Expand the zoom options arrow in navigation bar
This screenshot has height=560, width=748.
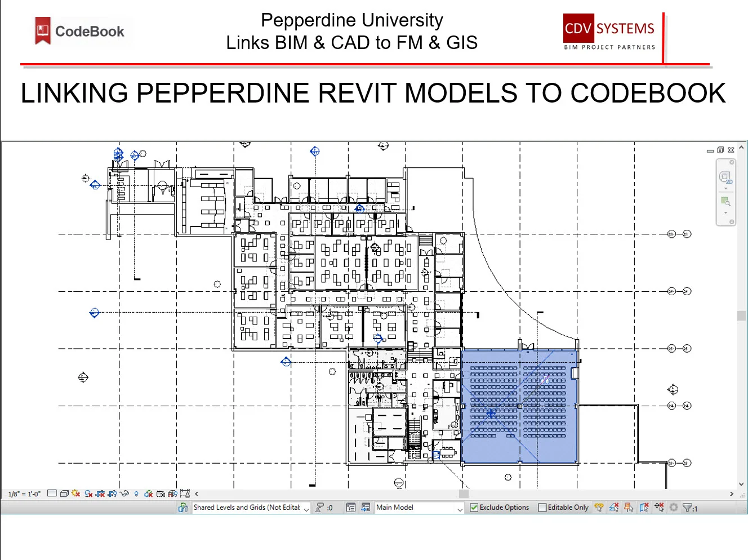tap(725, 213)
